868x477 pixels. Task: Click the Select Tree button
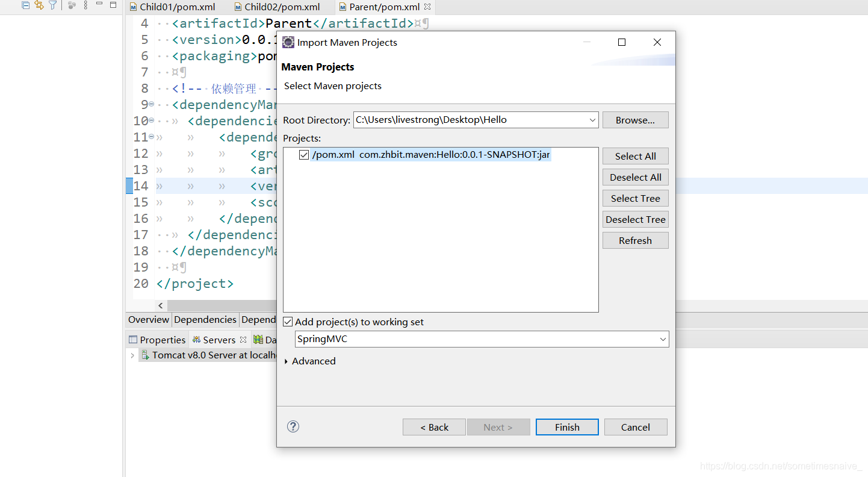coord(636,198)
